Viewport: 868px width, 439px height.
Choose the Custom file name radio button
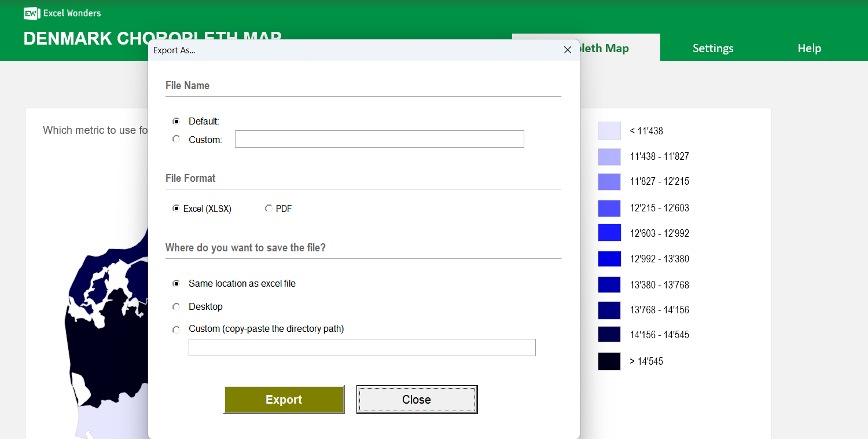(x=176, y=140)
